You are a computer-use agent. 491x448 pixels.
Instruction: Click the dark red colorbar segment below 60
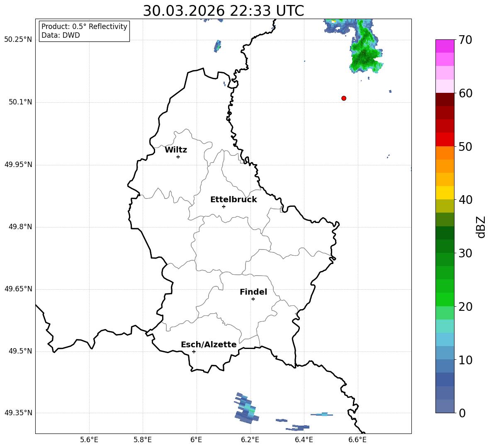click(x=445, y=99)
